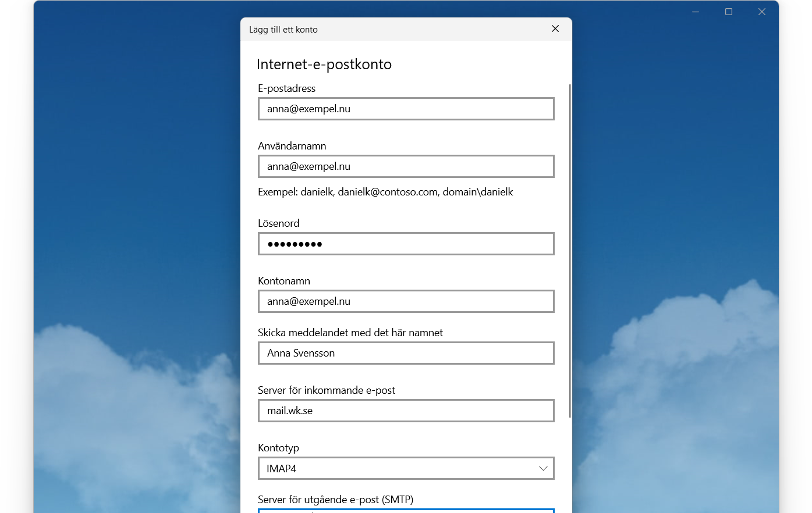
Task: Maximize the application window
Action: tap(728, 11)
